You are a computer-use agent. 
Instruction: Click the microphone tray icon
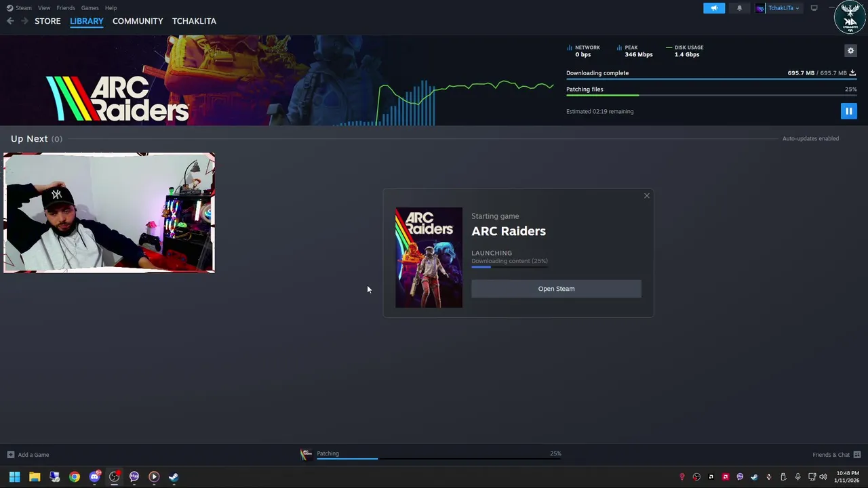(797, 476)
